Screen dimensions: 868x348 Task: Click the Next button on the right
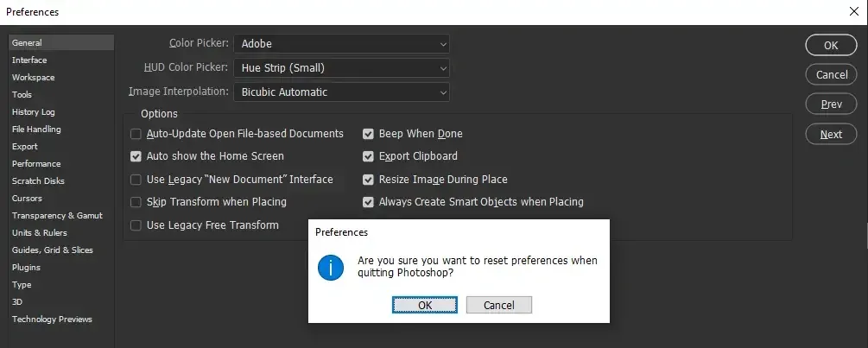click(831, 134)
